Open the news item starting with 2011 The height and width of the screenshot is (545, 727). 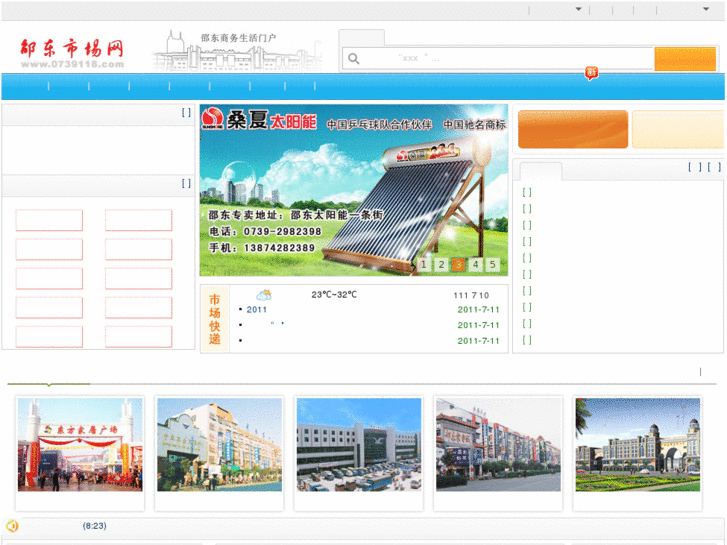256,309
